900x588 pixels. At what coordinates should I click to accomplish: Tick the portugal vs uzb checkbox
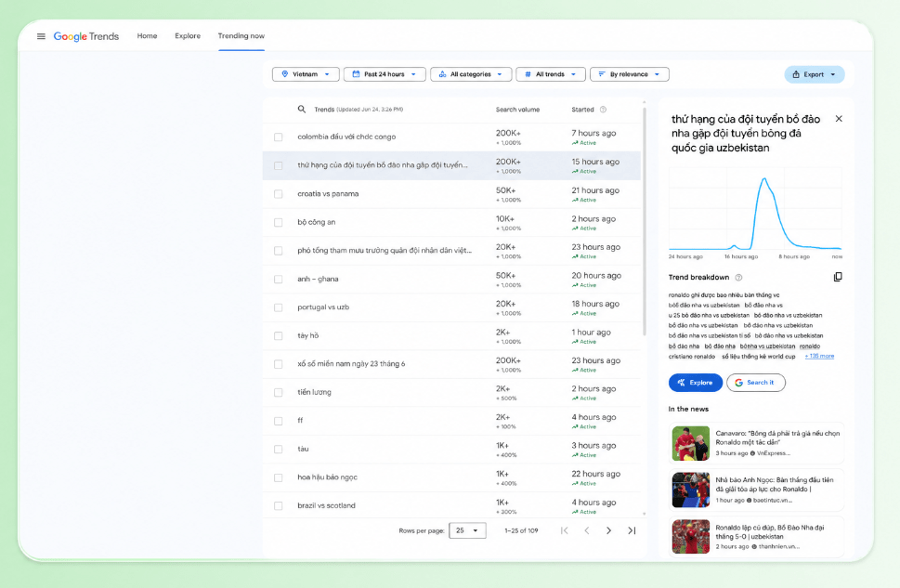pyautogui.click(x=279, y=307)
